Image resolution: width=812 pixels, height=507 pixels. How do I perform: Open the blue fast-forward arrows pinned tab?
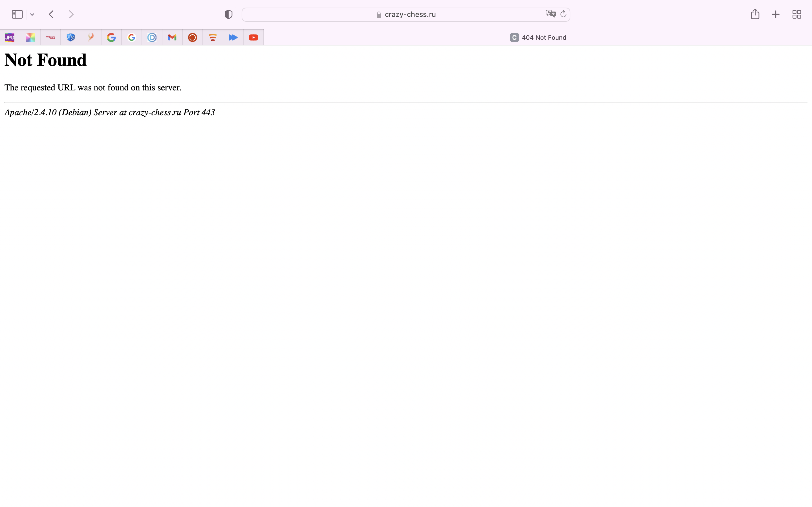click(x=233, y=37)
